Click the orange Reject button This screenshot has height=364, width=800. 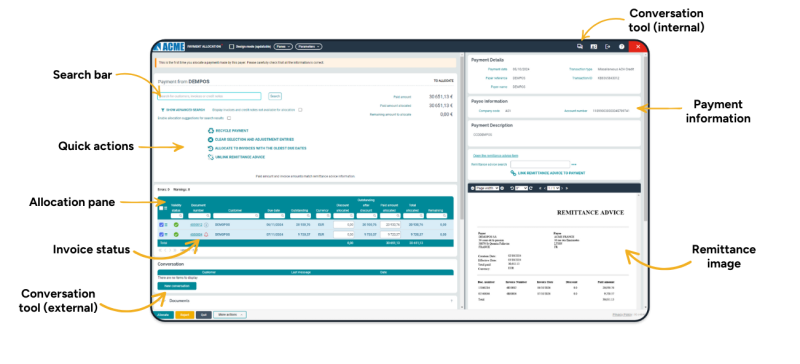pyautogui.click(x=185, y=314)
